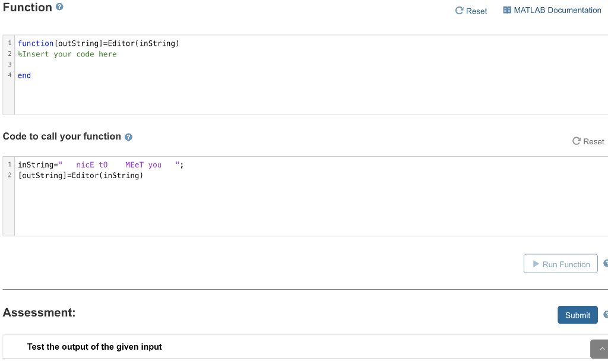Click the Reset icon above the call code
Viewport: 608px width, 364px height.
[576, 141]
